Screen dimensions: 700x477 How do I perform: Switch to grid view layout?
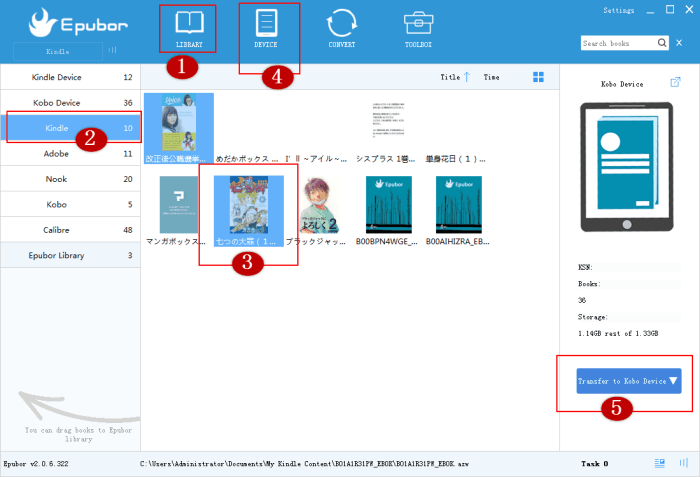pyautogui.click(x=538, y=77)
